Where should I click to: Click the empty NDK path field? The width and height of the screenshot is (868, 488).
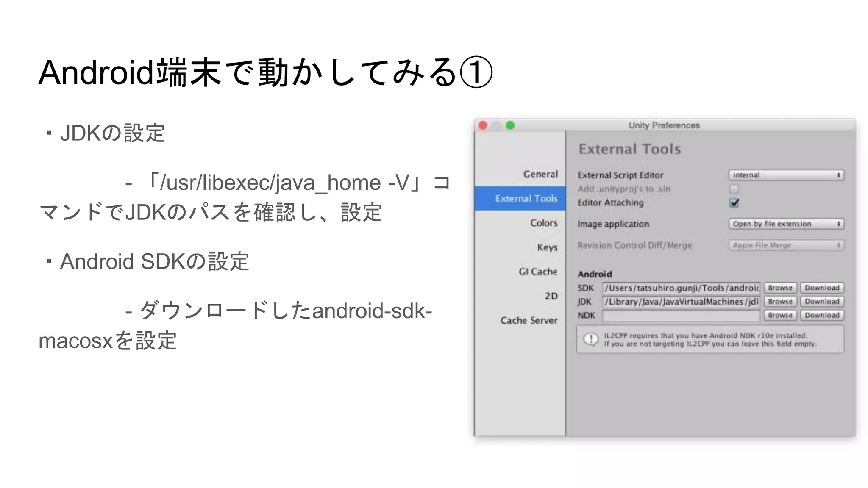[681, 316]
